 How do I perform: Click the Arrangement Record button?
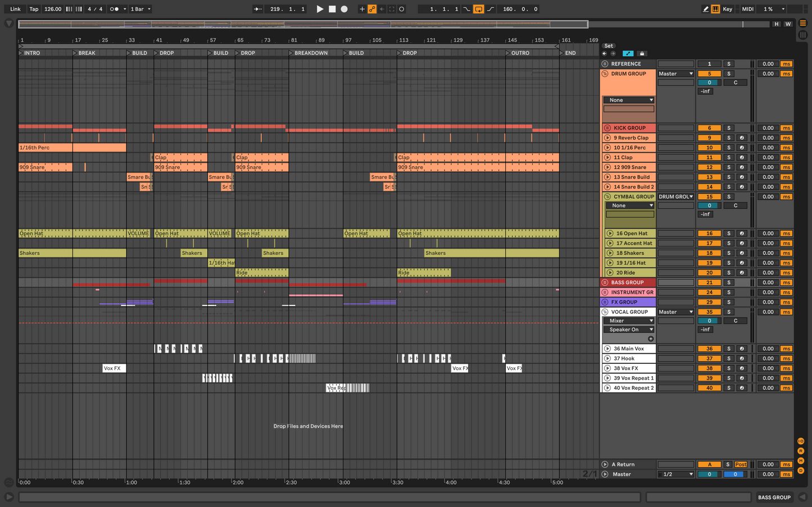coord(344,9)
